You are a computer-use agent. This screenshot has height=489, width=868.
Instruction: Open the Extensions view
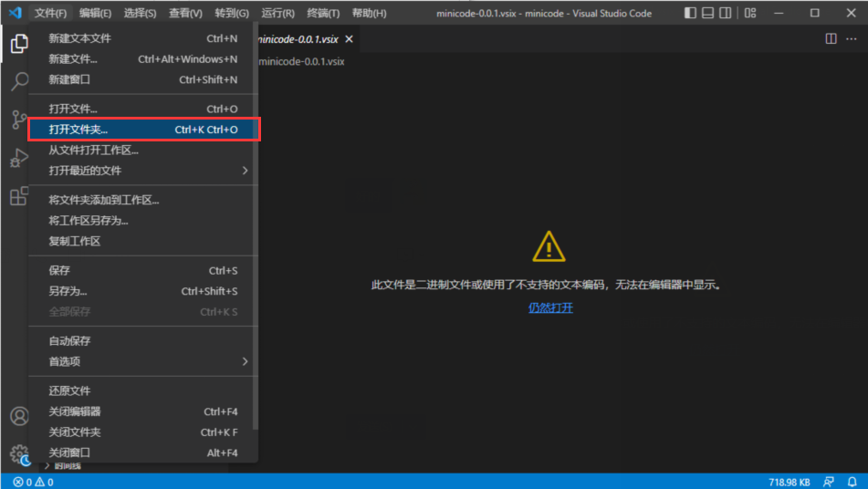click(19, 196)
